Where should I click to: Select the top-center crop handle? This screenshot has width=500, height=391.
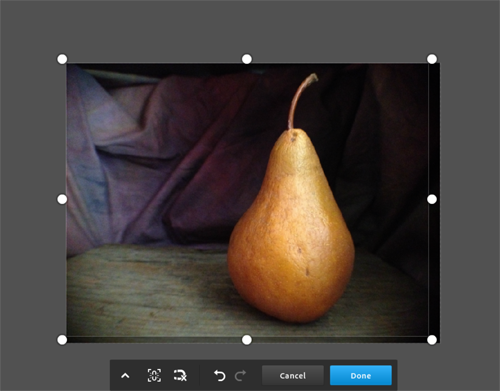tap(247, 59)
